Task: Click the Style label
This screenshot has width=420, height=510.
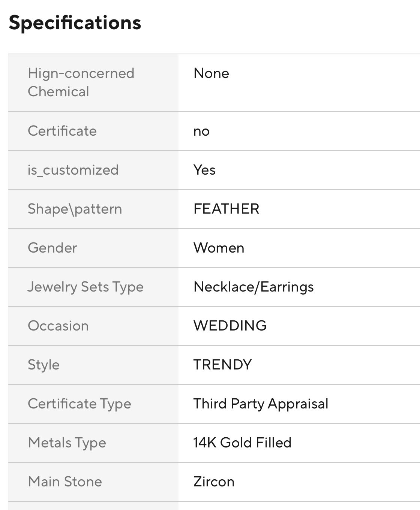Action: click(43, 365)
